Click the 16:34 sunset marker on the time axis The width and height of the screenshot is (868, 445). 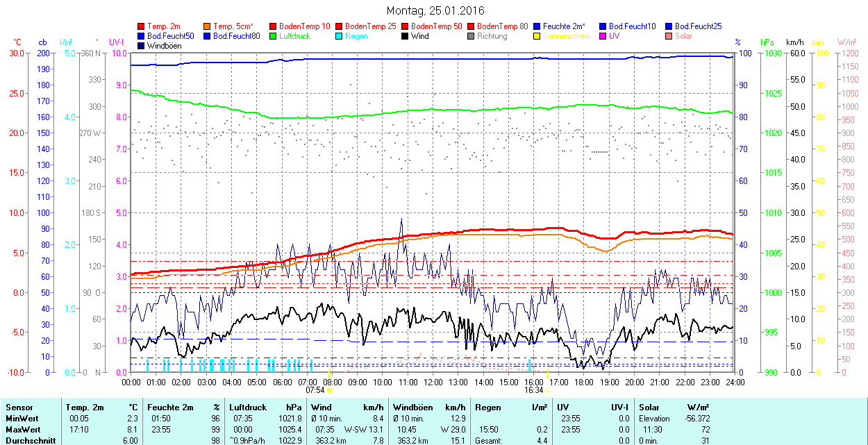[534, 390]
